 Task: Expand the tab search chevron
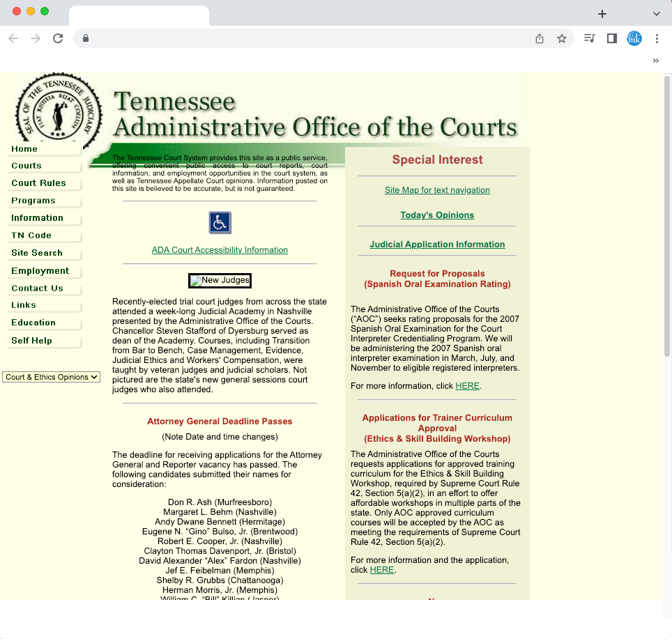click(656, 14)
